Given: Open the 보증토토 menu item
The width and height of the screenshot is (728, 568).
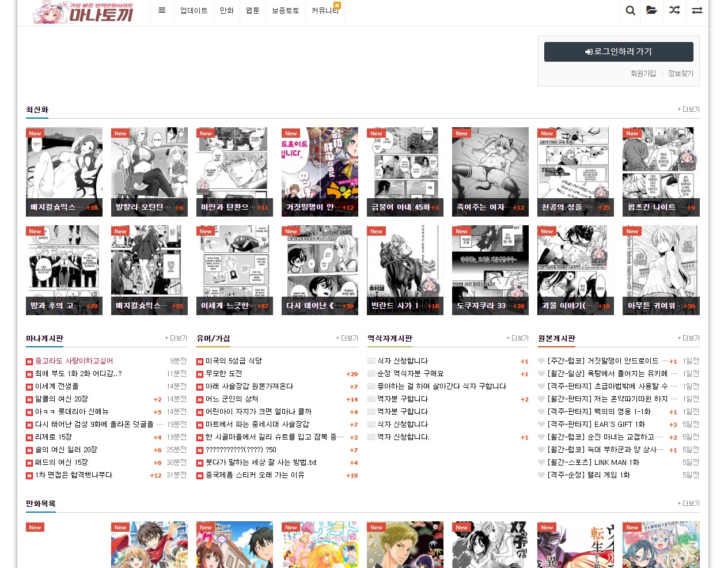Looking at the screenshot, I should pyautogui.click(x=286, y=10).
